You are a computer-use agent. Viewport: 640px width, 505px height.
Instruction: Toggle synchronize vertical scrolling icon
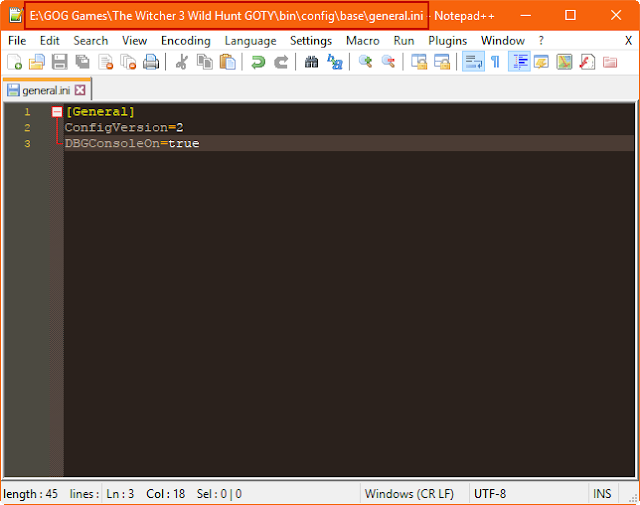pos(419,62)
